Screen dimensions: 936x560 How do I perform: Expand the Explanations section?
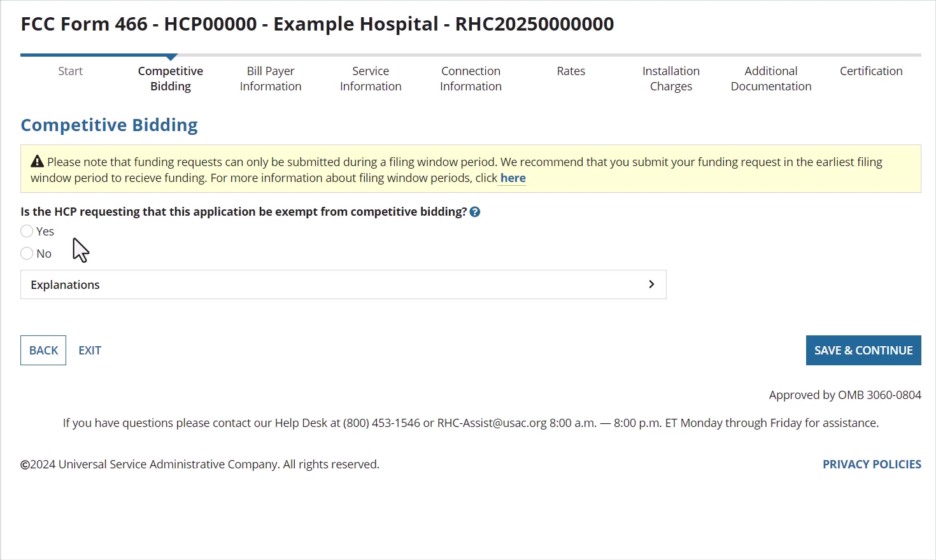343,284
